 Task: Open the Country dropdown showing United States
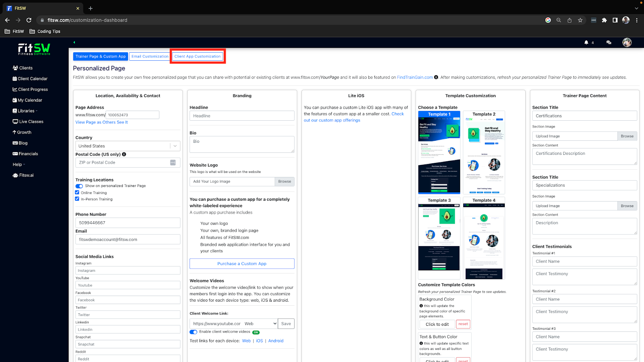point(128,146)
